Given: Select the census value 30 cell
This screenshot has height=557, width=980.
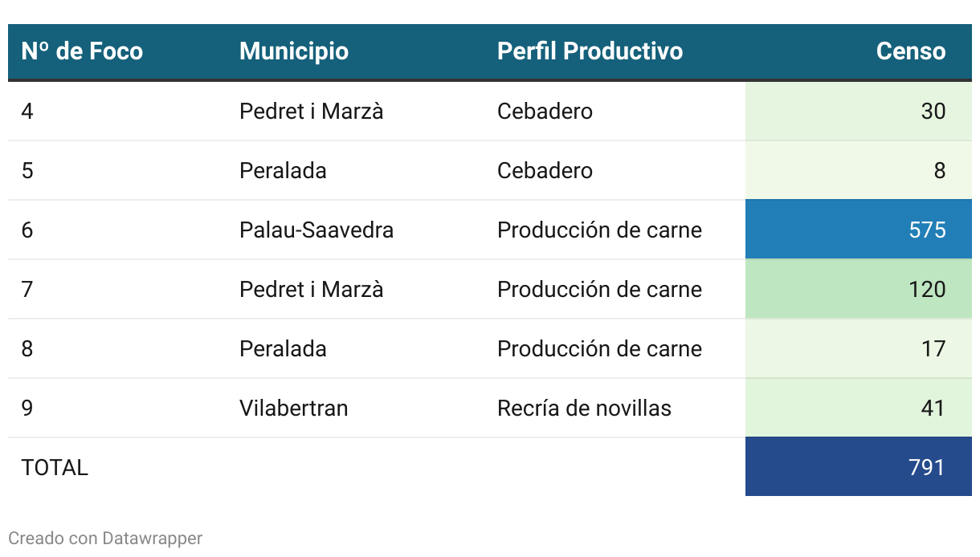Looking at the screenshot, I should pos(858,111).
